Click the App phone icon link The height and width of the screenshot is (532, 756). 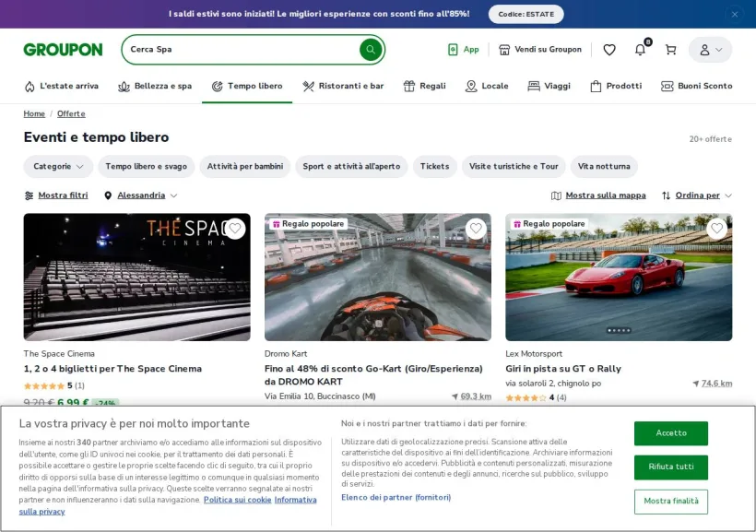tap(464, 49)
